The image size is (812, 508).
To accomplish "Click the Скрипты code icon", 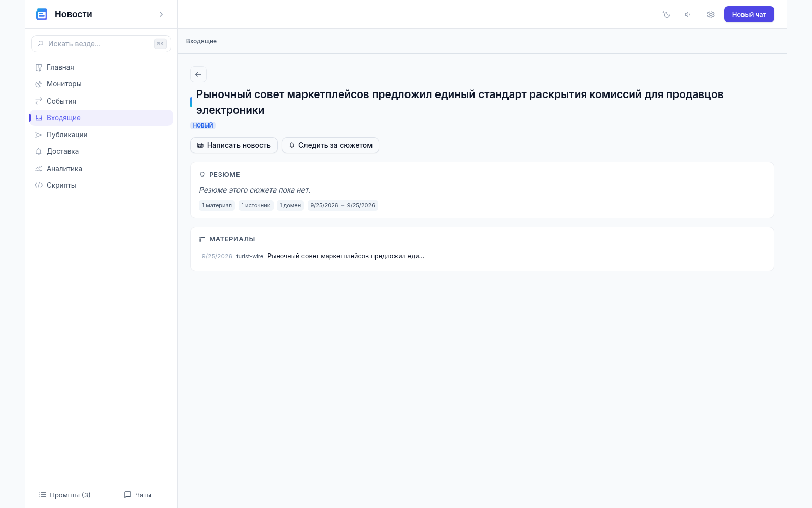I will pyautogui.click(x=39, y=185).
